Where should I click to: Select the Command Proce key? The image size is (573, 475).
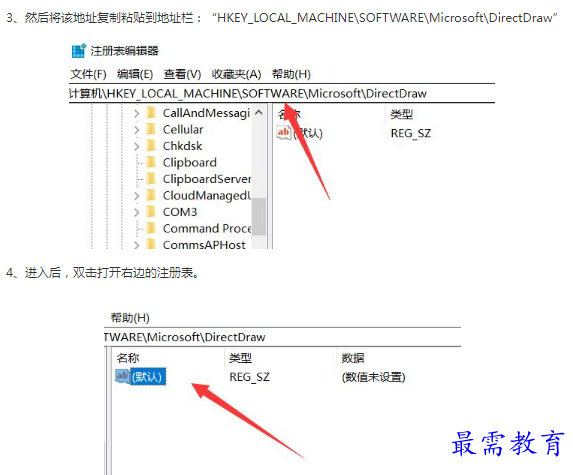207,229
